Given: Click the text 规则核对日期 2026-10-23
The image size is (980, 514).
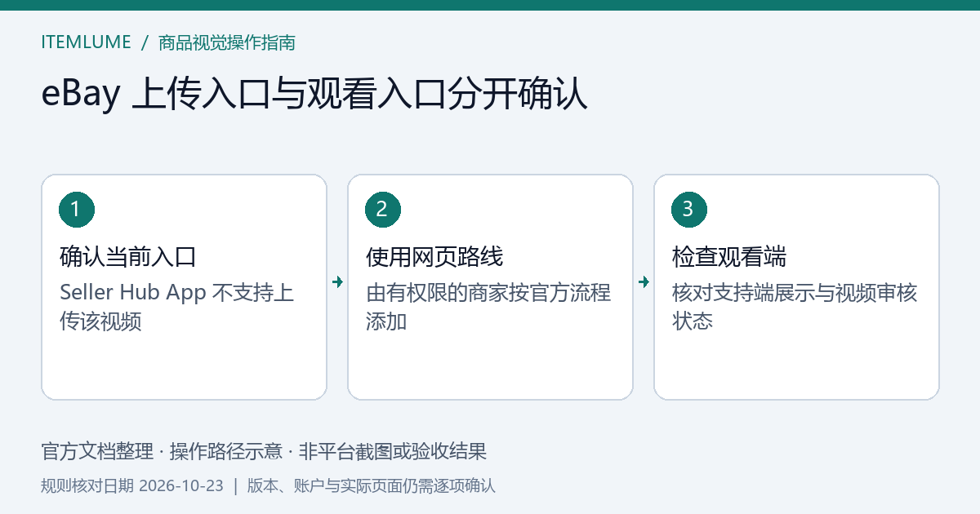Looking at the screenshot, I should tap(132, 486).
